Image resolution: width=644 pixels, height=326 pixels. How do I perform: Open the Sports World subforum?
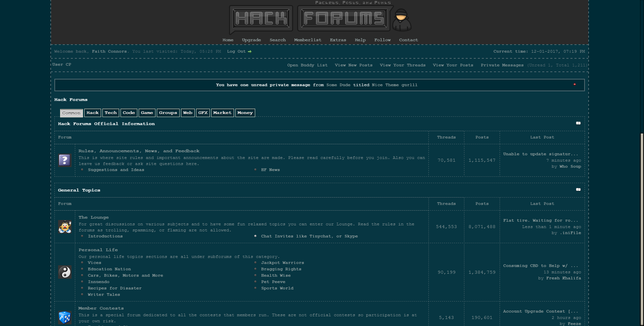tap(277, 288)
